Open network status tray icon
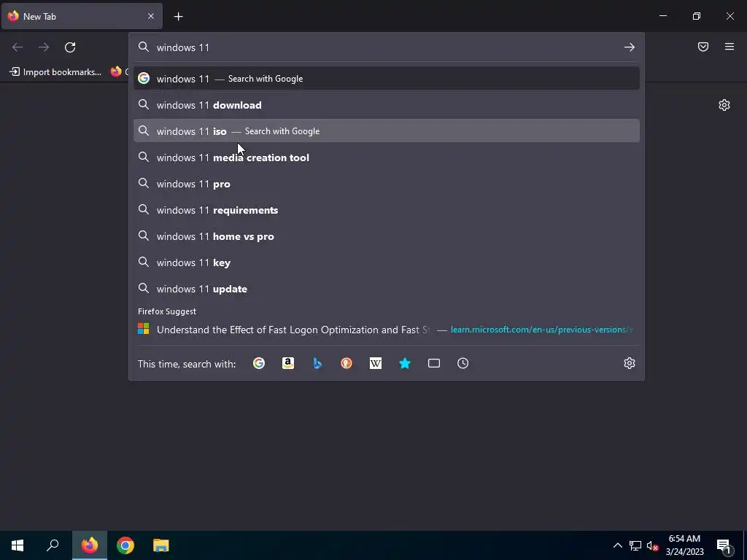The height and width of the screenshot is (560, 747). tap(635, 545)
